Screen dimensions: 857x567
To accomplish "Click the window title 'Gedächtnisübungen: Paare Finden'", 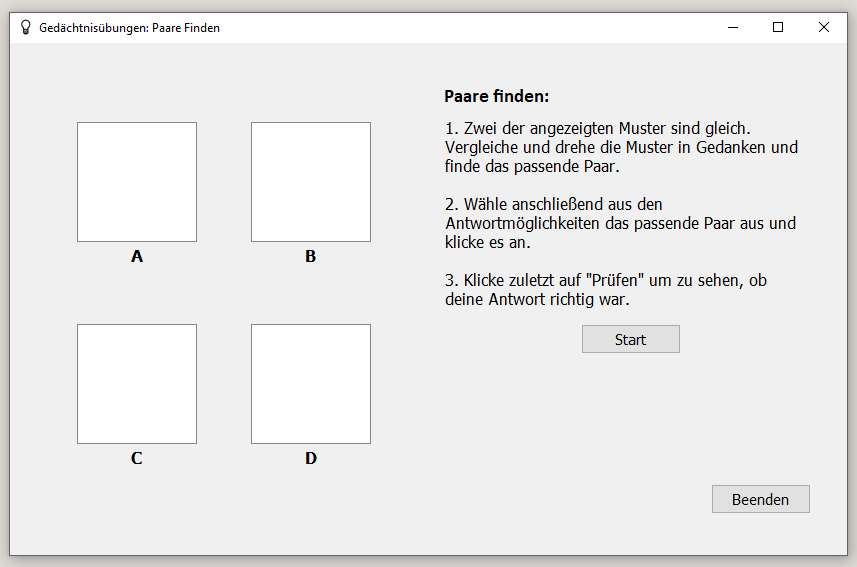I will tap(130, 28).
